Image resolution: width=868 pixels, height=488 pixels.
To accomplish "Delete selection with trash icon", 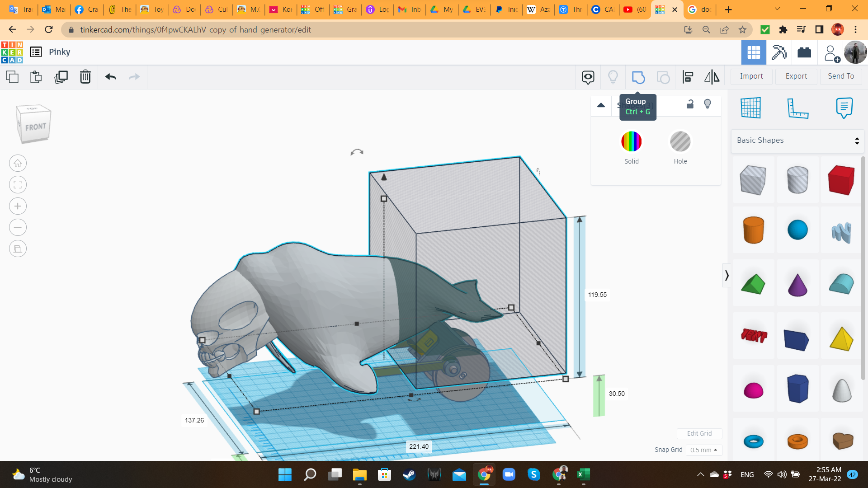I will (85, 77).
